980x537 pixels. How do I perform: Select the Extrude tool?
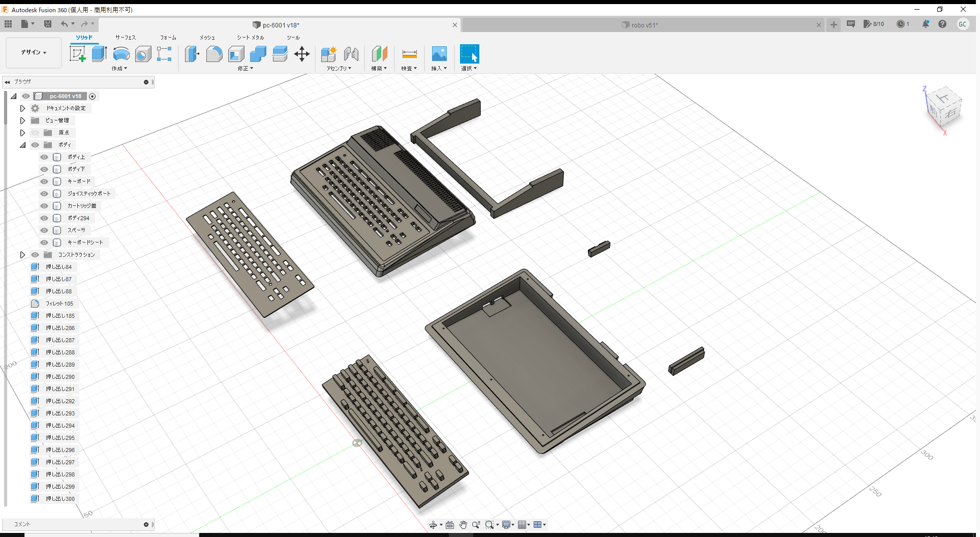coord(98,53)
